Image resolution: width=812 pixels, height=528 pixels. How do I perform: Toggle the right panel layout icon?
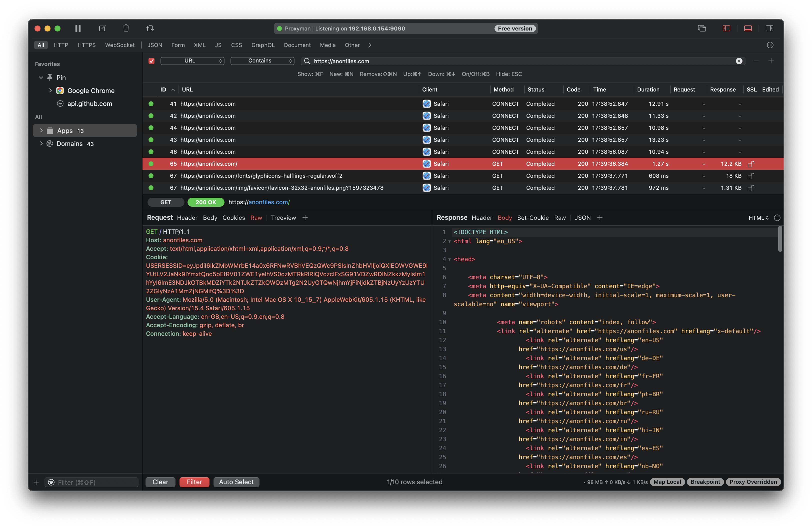(769, 28)
